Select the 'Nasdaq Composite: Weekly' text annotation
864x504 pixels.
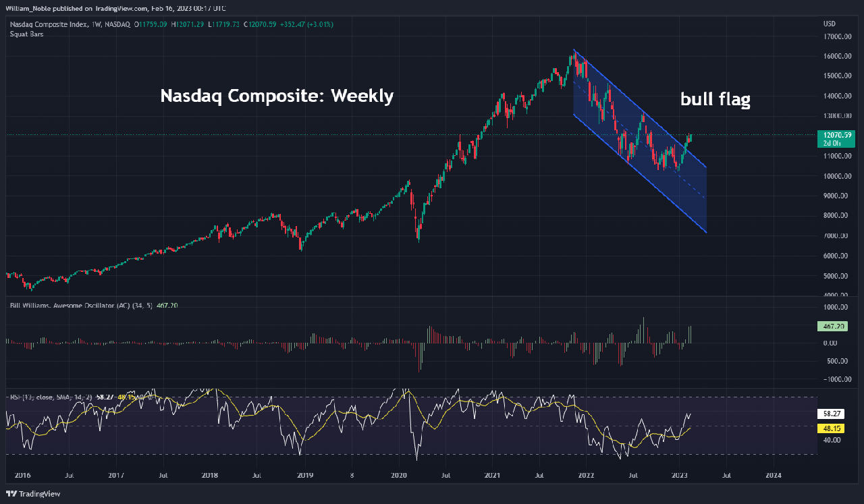click(x=277, y=96)
